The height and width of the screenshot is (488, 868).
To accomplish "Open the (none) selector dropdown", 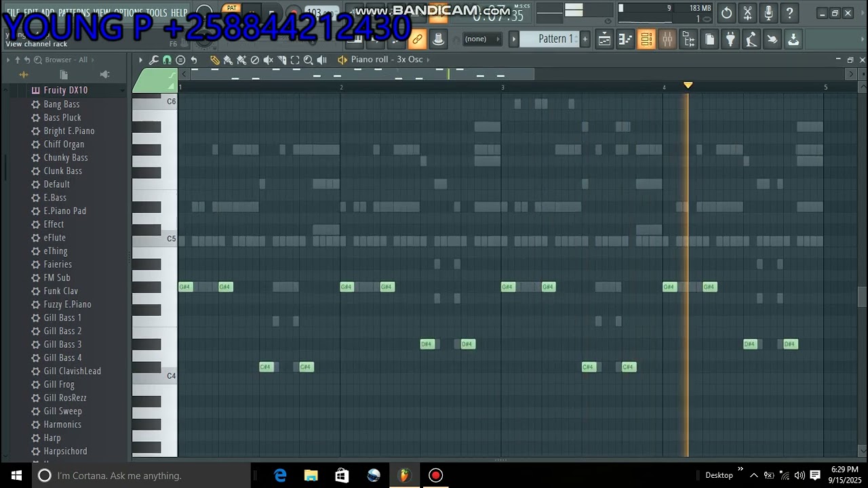I will pyautogui.click(x=482, y=39).
